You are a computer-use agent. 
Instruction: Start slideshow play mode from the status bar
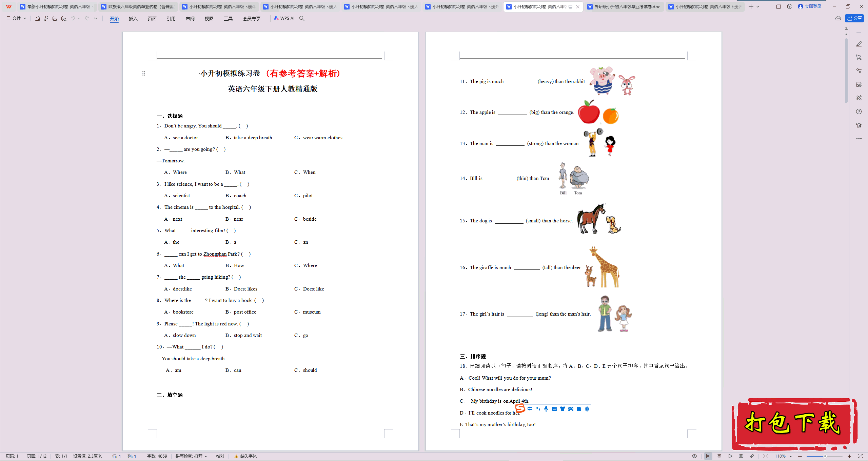(730, 456)
